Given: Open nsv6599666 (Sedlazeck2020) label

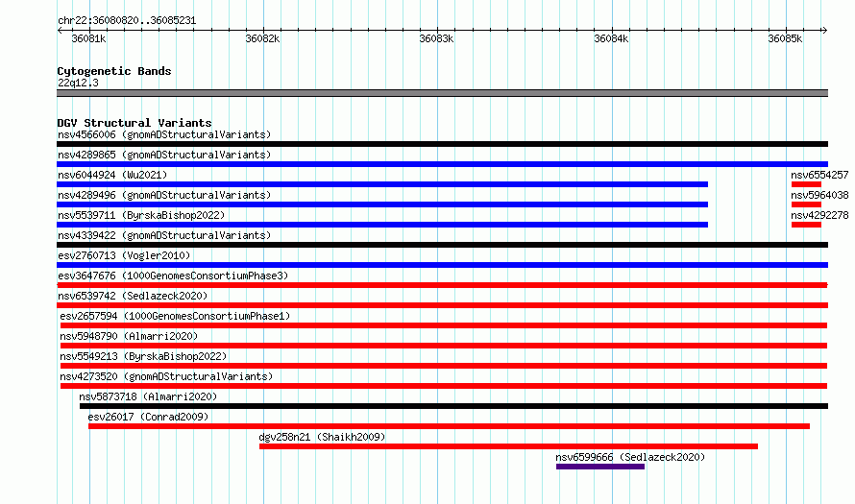Looking at the screenshot, I should coord(630,457).
